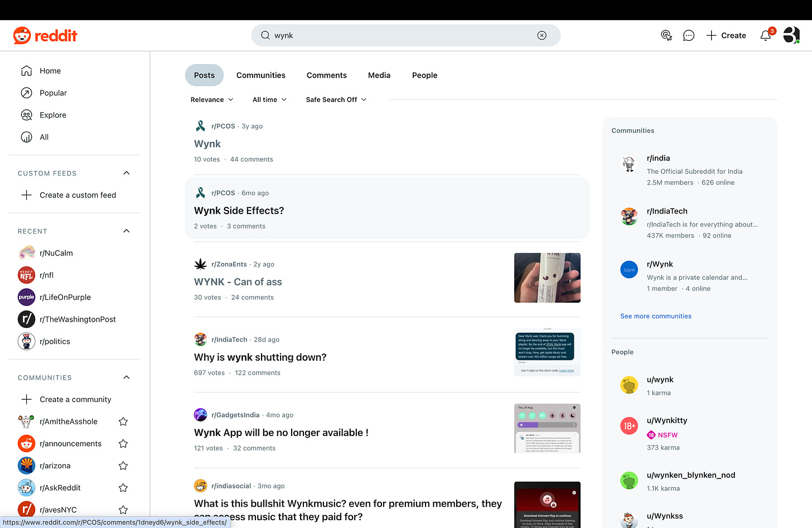Open Create a community
The image size is (812, 528).
click(x=75, y=400)
